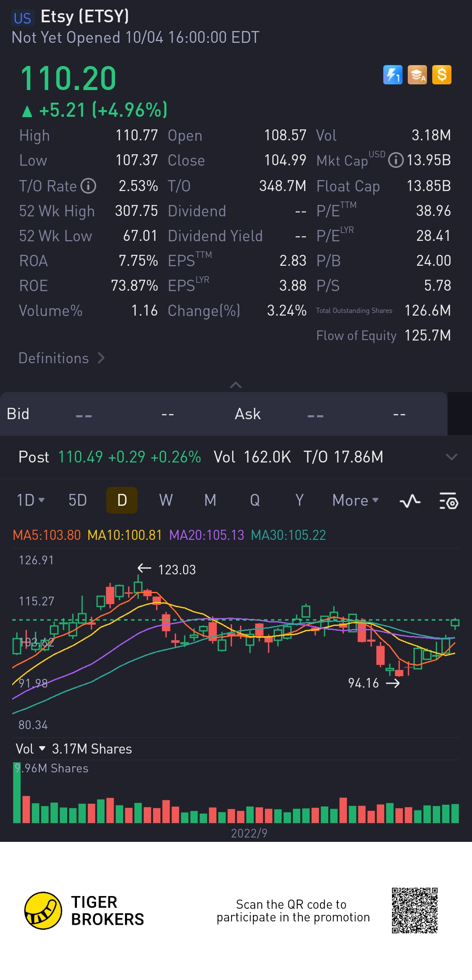
Task: Tap the Float Cap value 13.85B
Action: (428, 186)
